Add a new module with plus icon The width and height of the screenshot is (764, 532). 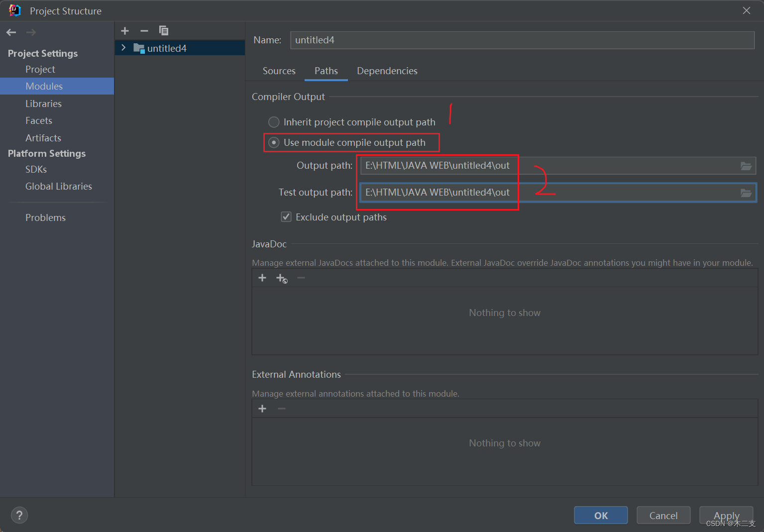click(x=125, y=31)
